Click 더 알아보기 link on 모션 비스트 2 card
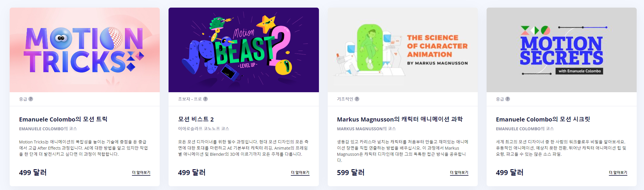 (300, 173)
